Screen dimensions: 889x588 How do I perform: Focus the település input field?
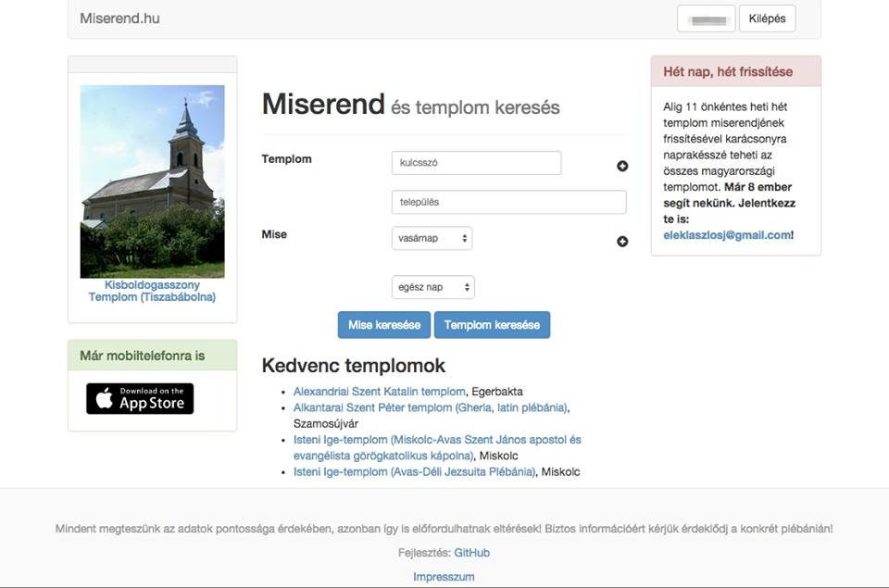(x=508, y=202)
